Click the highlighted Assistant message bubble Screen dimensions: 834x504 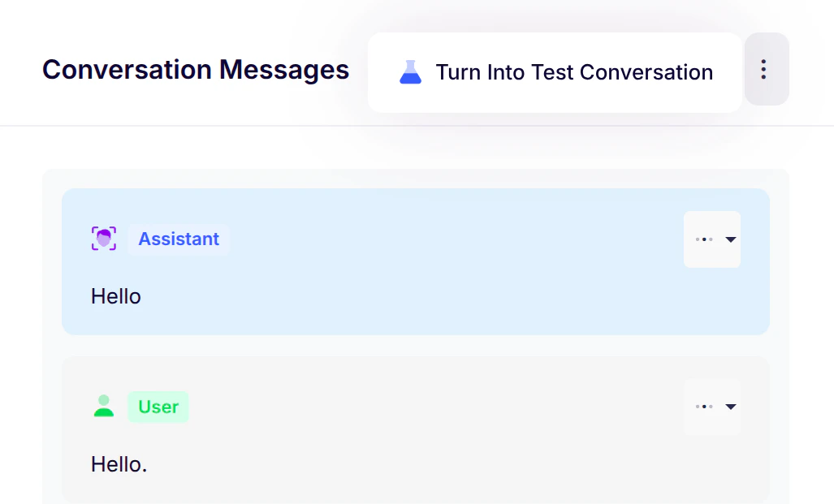point(416,261)
